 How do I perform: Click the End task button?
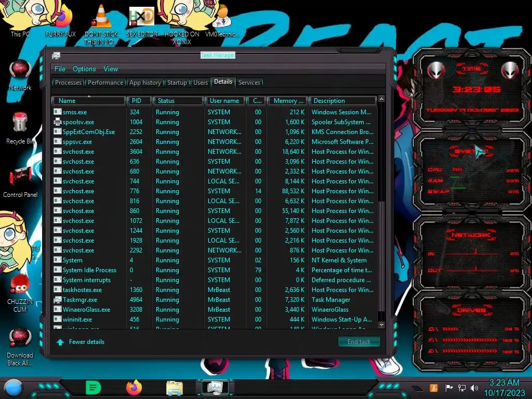pyautogui.click(x=359, y=342)
